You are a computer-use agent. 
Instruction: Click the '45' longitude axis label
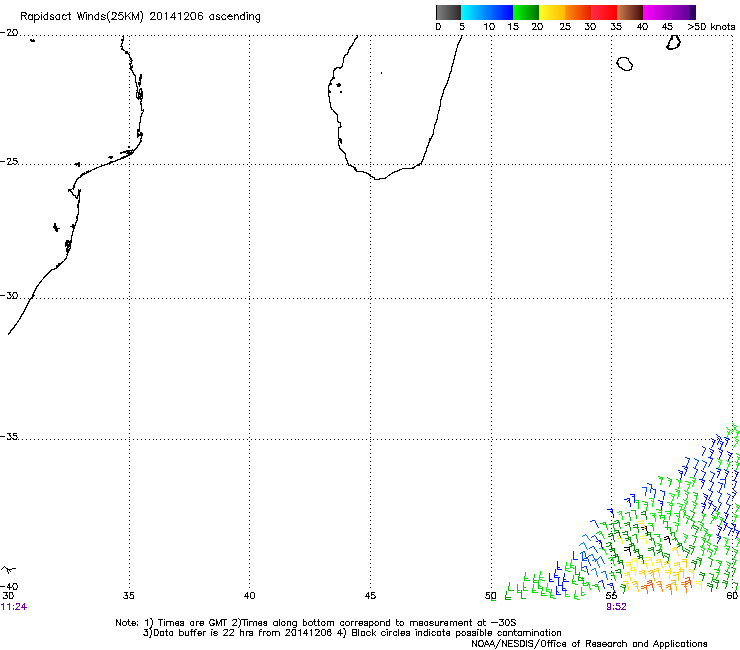(x=370, y=596)
